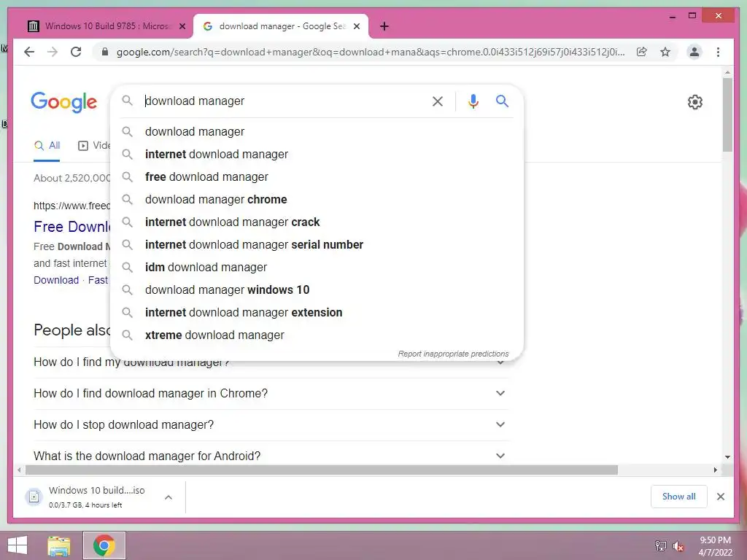Open download options for Windows 10 build iso
The image size is (747, 560).
pyautogui.click(x=169, y=497)
